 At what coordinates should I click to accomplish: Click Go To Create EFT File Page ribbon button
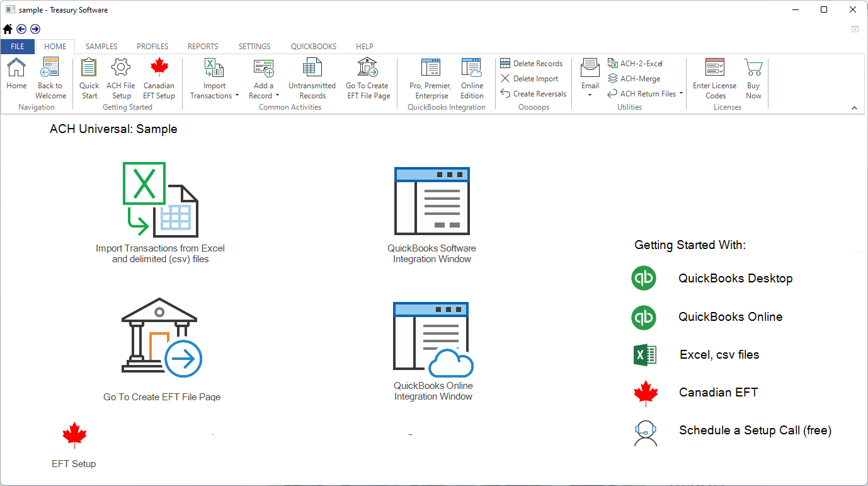point(368,78)
